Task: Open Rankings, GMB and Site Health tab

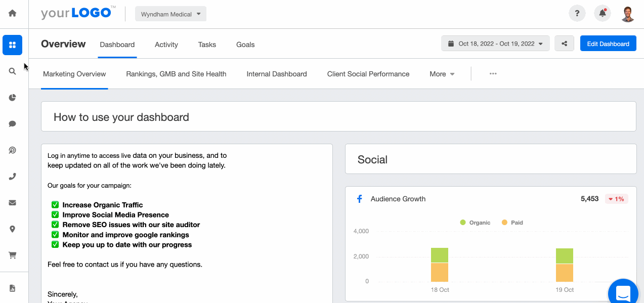Action: pyautogui.click(x=176, y=74)
